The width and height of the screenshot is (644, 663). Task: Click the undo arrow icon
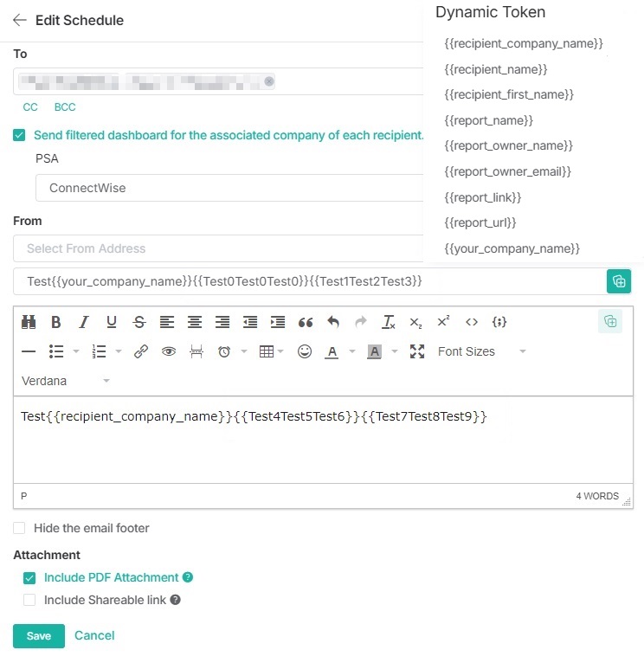click(x=333, y=322)
